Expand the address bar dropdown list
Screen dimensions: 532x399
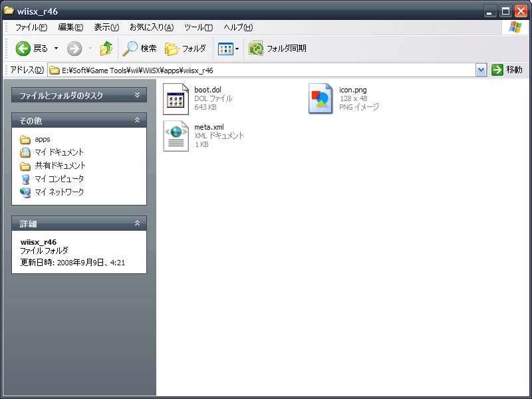click(x=481, y=70)
